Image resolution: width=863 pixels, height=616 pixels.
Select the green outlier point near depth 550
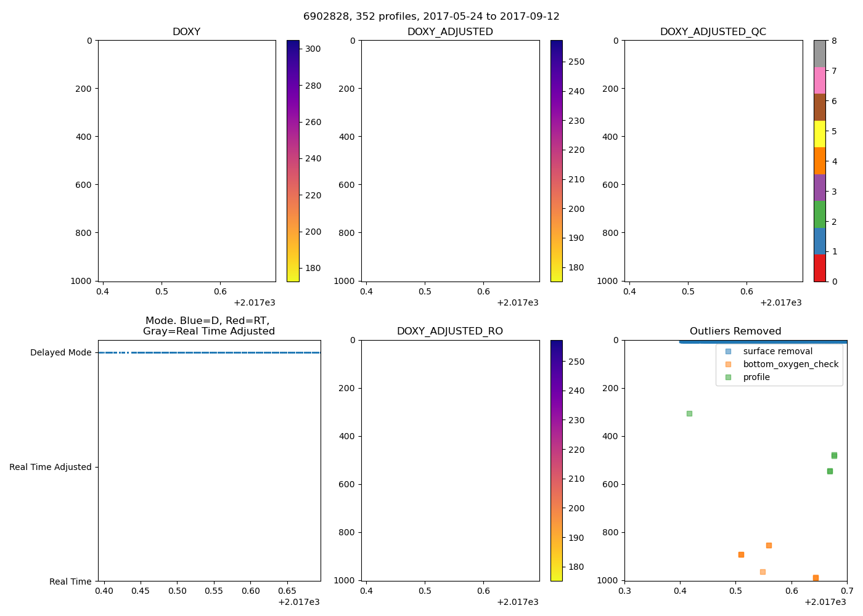(830, 471)
